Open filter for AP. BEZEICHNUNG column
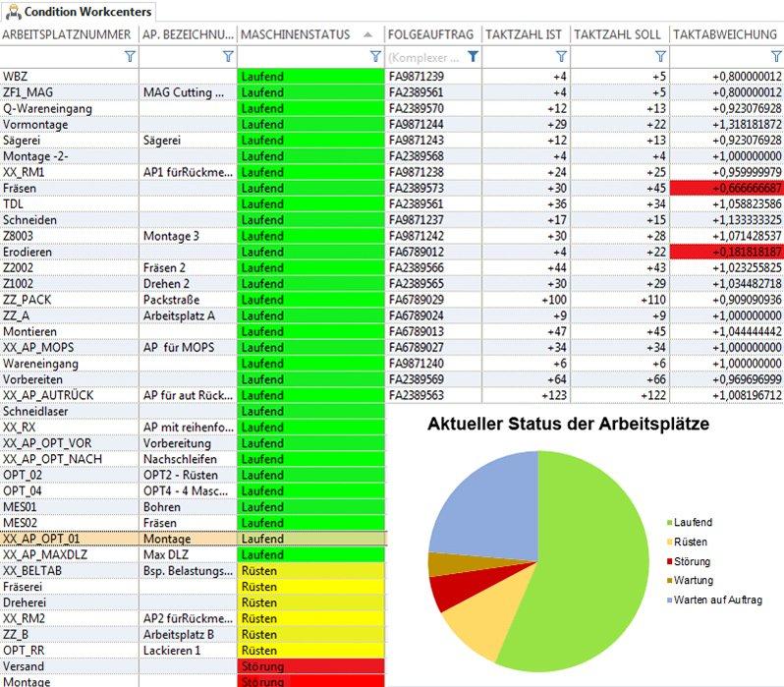This screenshot has width=784, height=687. [228, 57]
